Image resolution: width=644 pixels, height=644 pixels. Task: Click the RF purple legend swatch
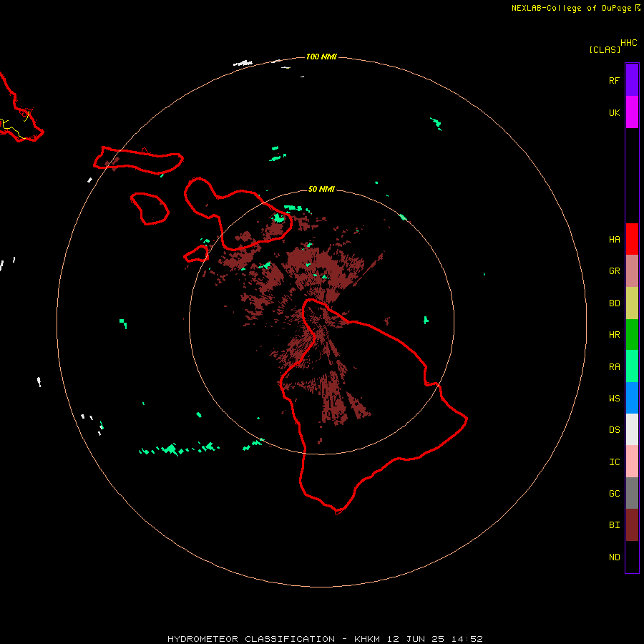pyautogui.click(x=632, y=80)
